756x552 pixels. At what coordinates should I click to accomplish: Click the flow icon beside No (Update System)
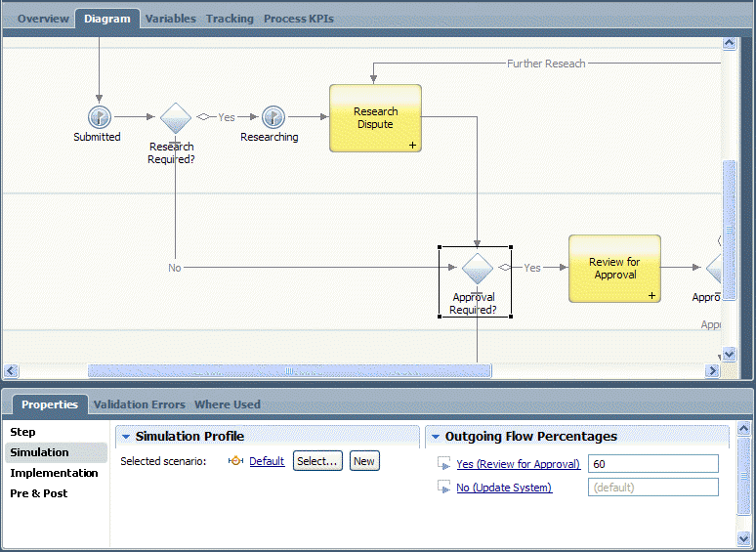pos(443,487)
